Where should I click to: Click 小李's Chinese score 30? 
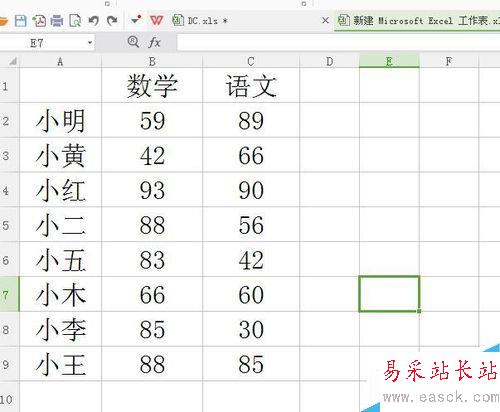tap(251, 329)
